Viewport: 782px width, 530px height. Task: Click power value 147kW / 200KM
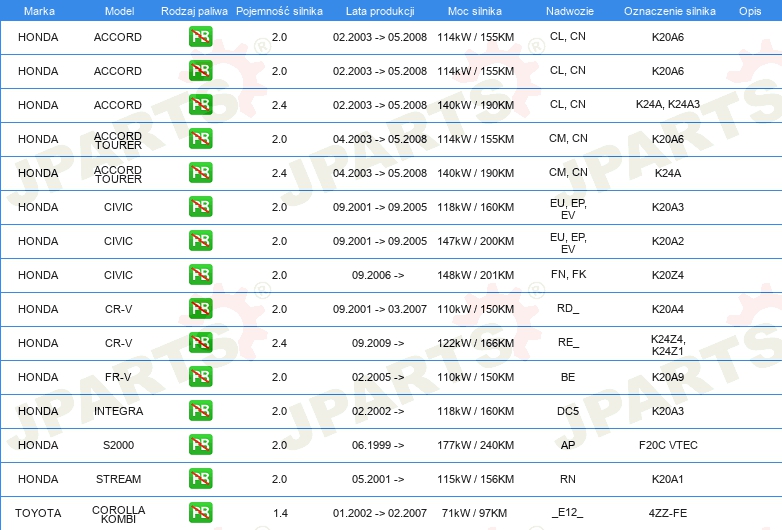point(475,241)
